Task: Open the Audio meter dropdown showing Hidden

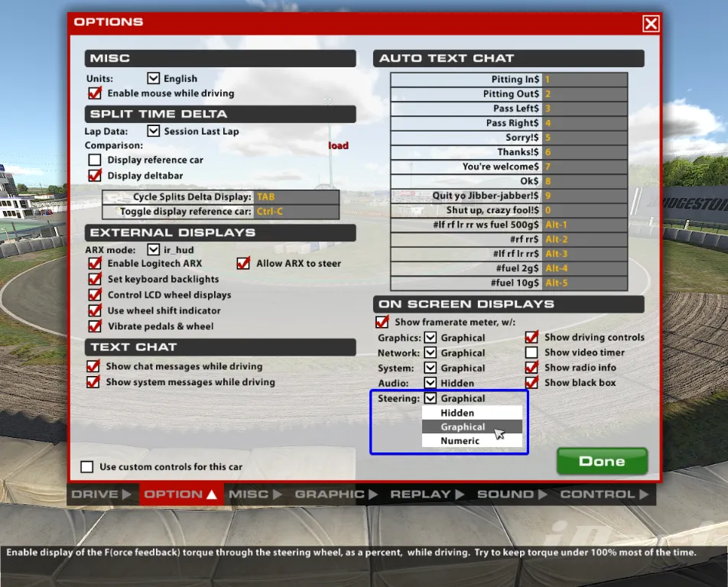Action: pyautogui.click(x=431, y=383)
